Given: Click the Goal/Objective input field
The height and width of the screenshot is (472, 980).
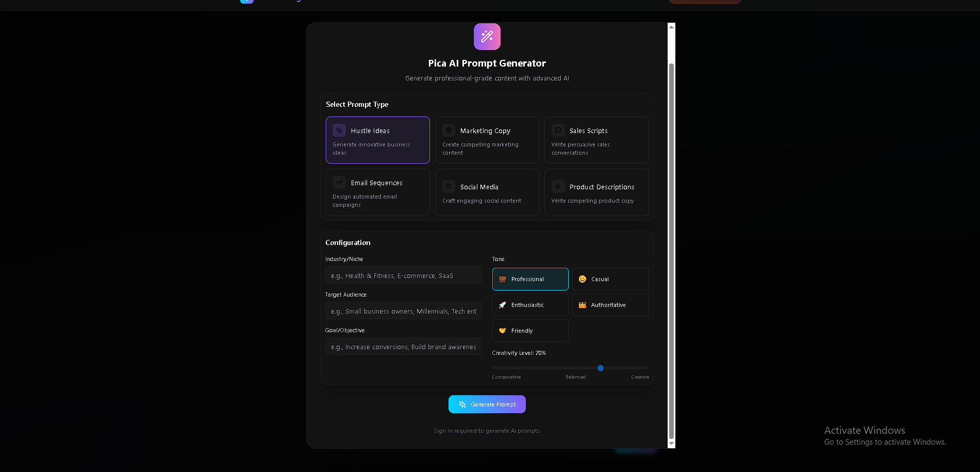Looking at the screenshot, I should pos(404,347).
